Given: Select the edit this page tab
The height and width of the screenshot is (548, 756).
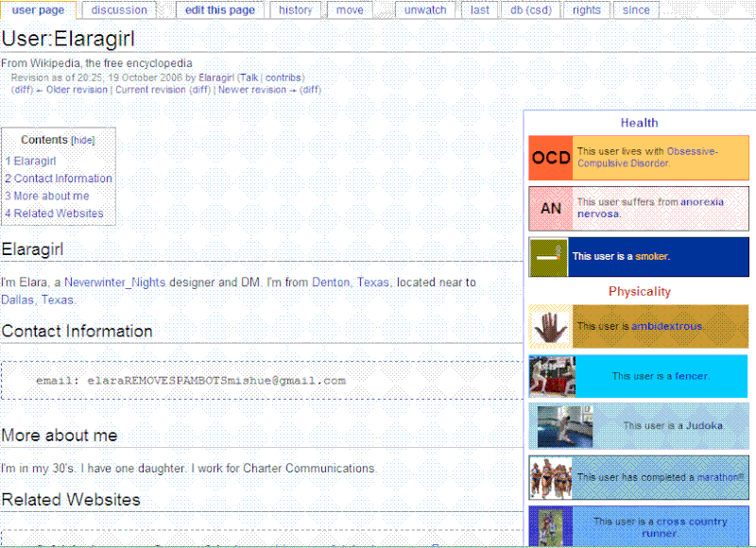Looking at the screenshot, I should click(x=220, y=10).
